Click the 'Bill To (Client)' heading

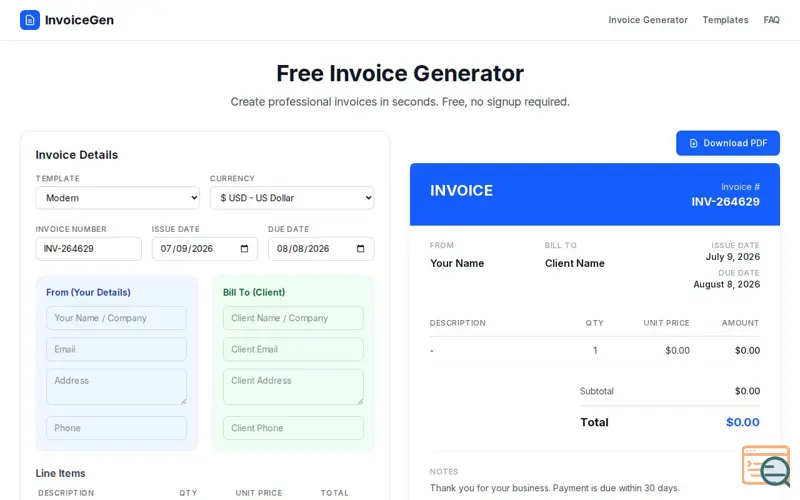[x=254, y=292]
